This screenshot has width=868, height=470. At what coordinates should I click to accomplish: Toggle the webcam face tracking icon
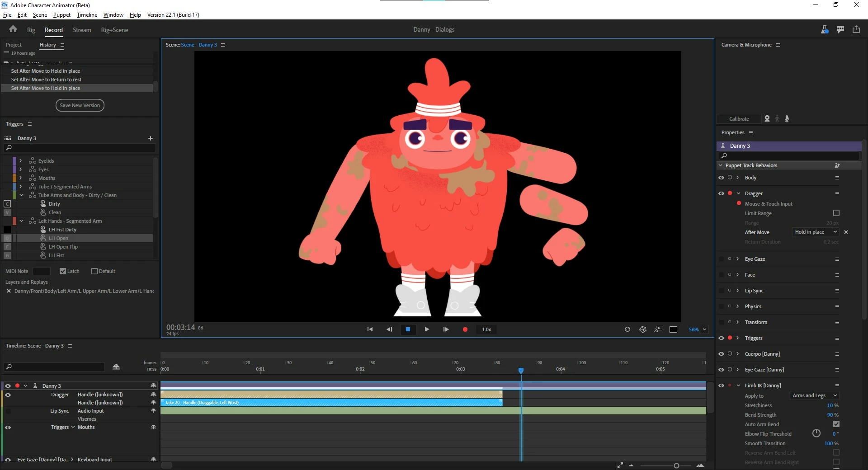click(767, 118)
